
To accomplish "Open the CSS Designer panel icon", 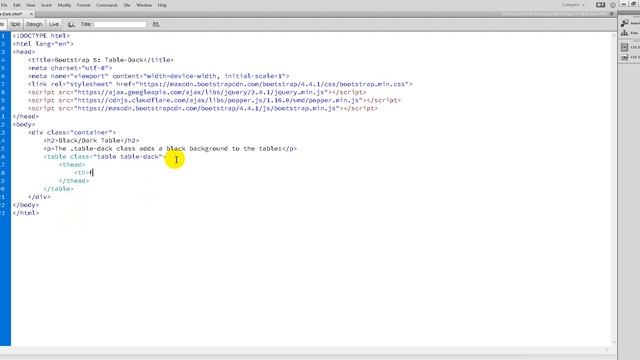I will pos(625,47).
